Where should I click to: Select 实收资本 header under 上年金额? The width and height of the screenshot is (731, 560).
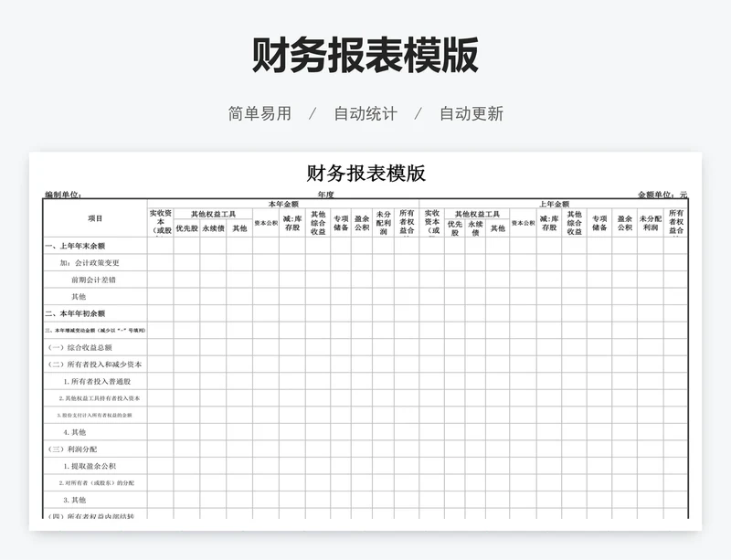click(431, 223)
